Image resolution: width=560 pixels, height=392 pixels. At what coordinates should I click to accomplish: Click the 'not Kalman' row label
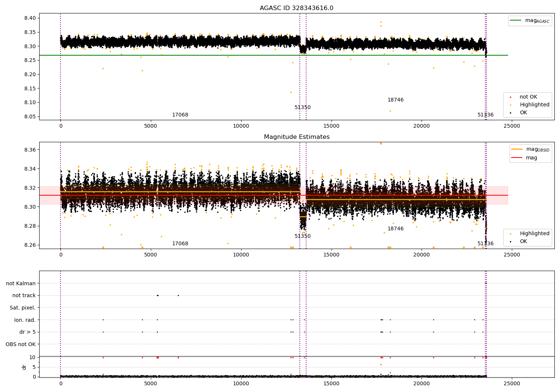pos(21,284)
